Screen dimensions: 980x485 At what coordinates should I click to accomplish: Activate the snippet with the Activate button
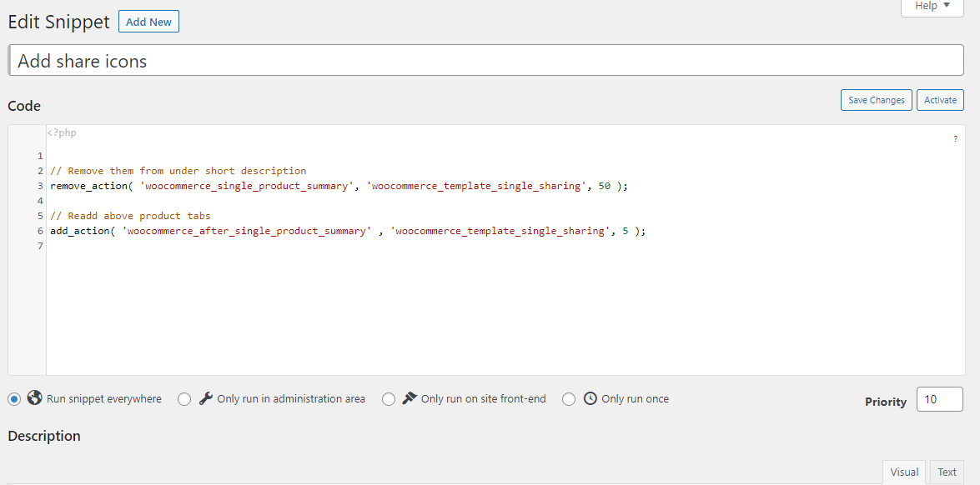click(940, 100)
